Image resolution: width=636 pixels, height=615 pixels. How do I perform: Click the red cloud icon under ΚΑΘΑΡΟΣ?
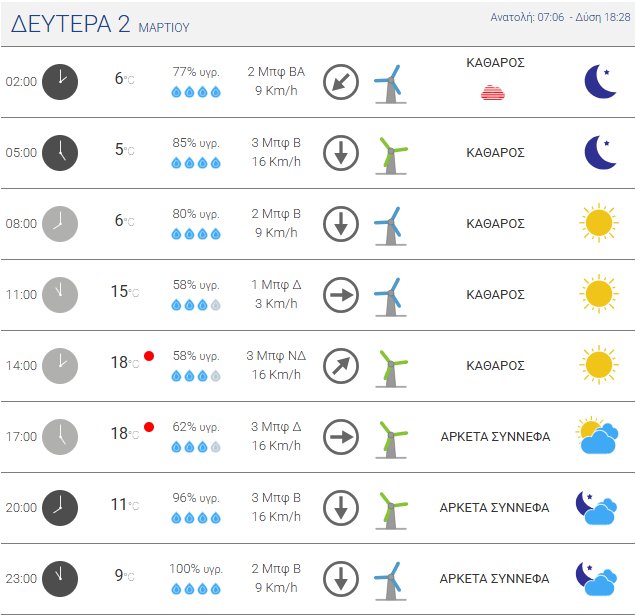[494, 92]
